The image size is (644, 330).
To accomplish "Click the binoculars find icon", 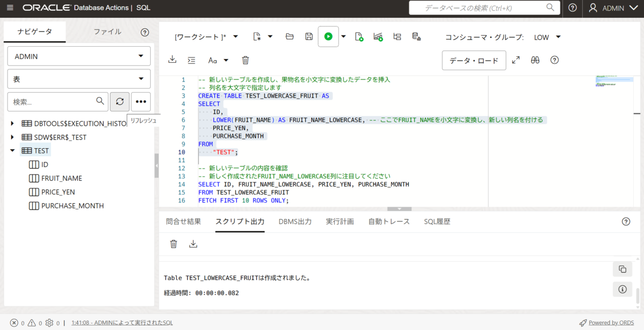I will pos(535,60).
